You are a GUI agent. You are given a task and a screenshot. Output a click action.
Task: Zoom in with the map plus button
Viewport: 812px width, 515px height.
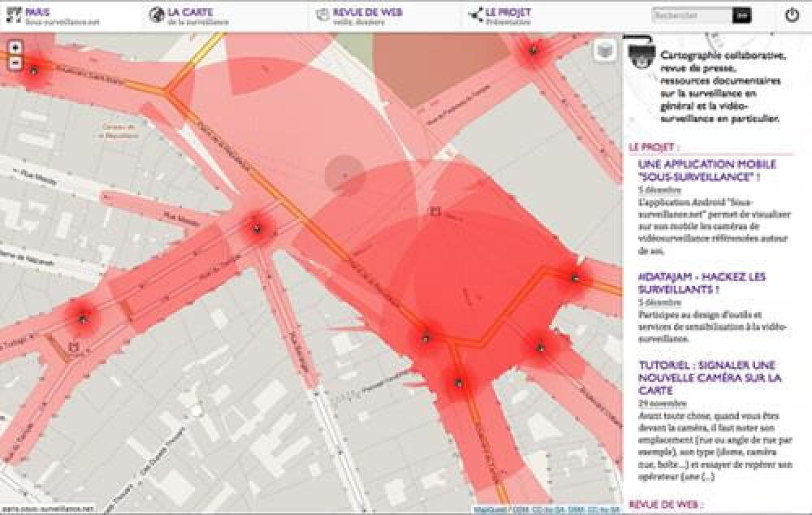point(15,48)
